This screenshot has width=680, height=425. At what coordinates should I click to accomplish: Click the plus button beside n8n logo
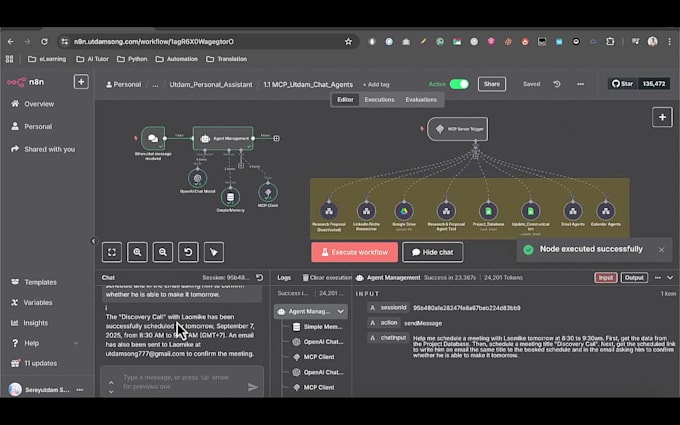[81, 82]
